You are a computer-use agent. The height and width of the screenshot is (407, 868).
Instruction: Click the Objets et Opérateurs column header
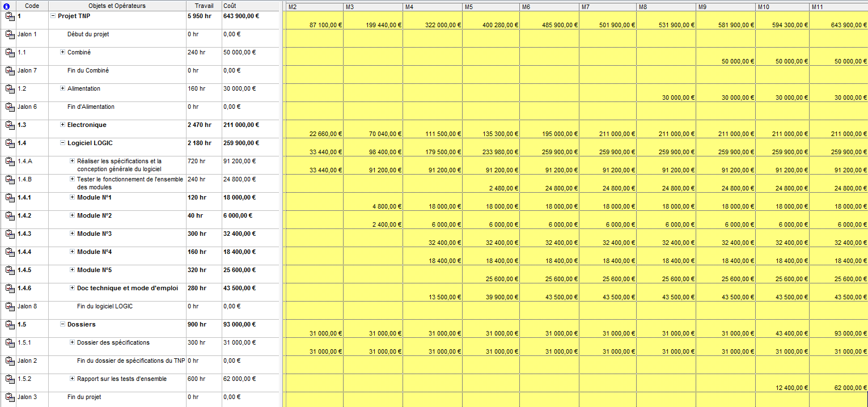click(x=117, y=6)
